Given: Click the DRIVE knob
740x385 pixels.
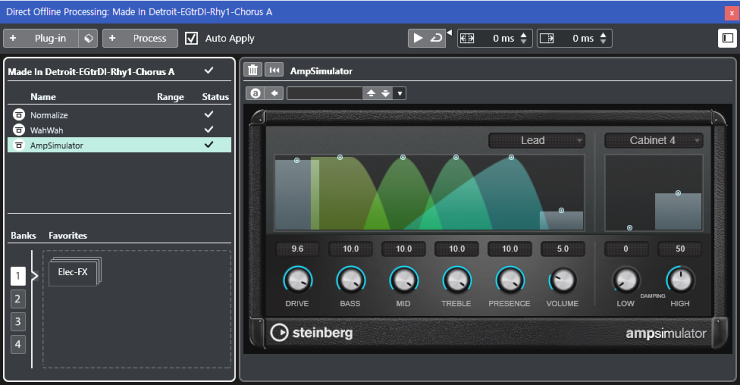Looking at the screenshot, I should tap(297, 280).
